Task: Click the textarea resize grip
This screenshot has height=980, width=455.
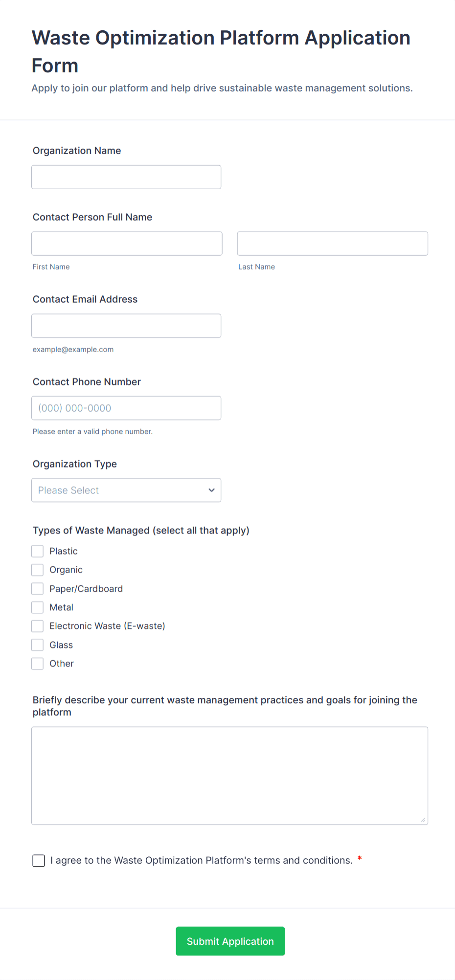Action: coord(424,819)
